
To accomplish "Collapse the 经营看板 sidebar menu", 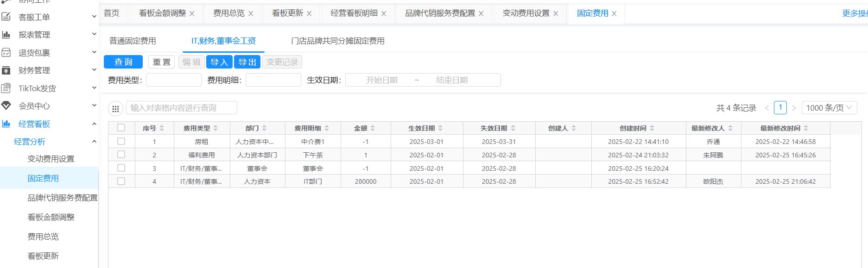I will click(94, 124).
